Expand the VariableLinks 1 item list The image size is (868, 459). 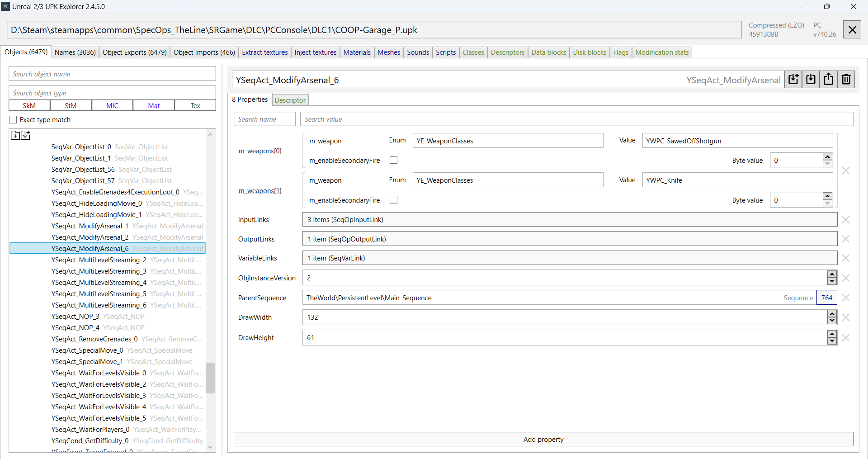pyautogui.click(x=570, y=258)
